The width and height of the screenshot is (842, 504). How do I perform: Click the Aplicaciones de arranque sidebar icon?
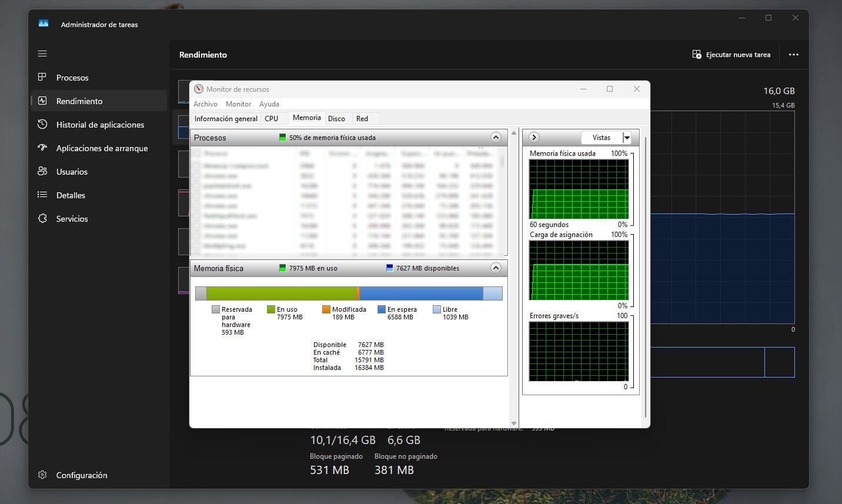tap(42, 148)
